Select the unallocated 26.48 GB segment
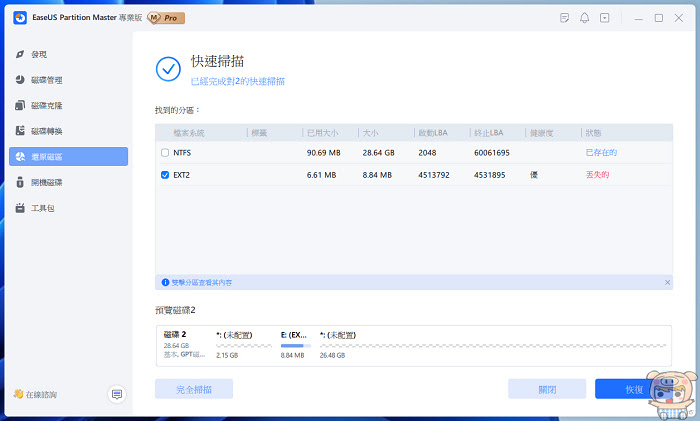The image size is (700, 421). (x=492, y=345)
